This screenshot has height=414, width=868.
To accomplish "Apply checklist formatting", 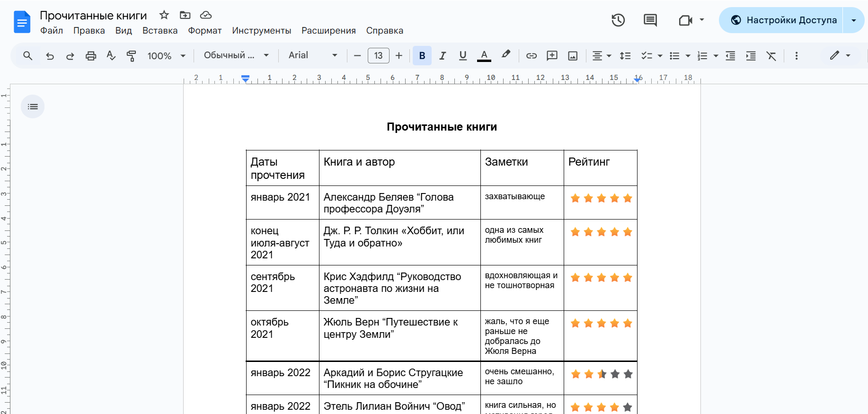I will 647,56.
